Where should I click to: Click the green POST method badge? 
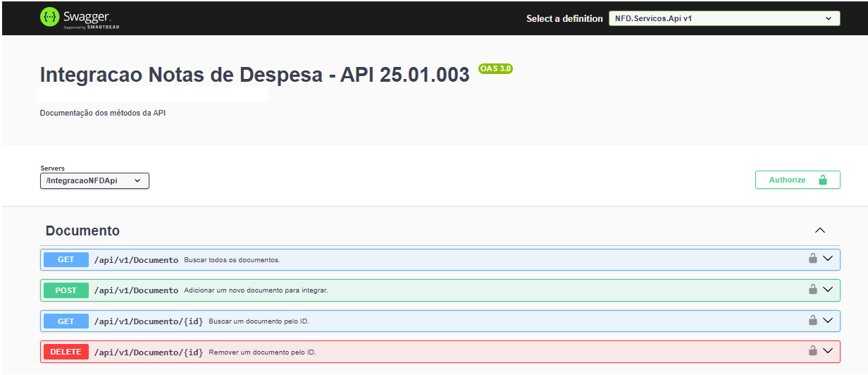pyautogui.click(x=66, y=290)
